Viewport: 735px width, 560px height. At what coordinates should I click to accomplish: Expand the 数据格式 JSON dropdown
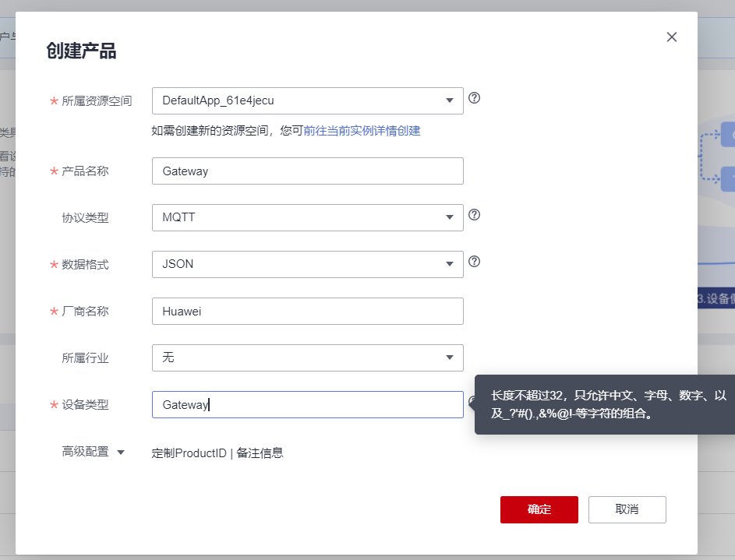pyautogui.click(x=307, y=264)
